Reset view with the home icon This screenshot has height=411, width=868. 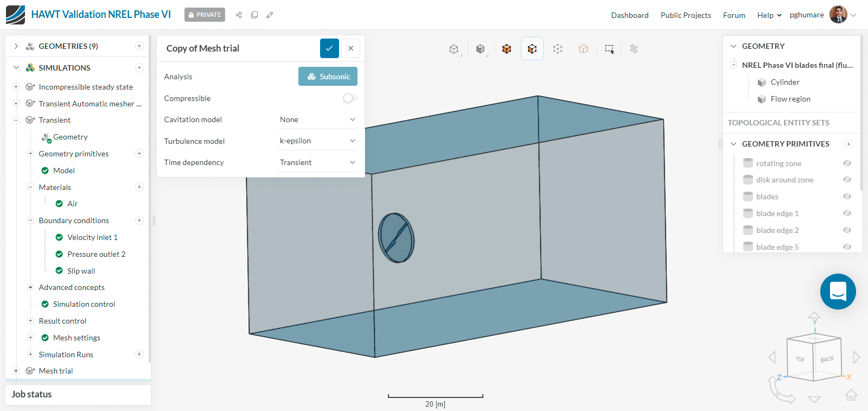pos(851,395)
